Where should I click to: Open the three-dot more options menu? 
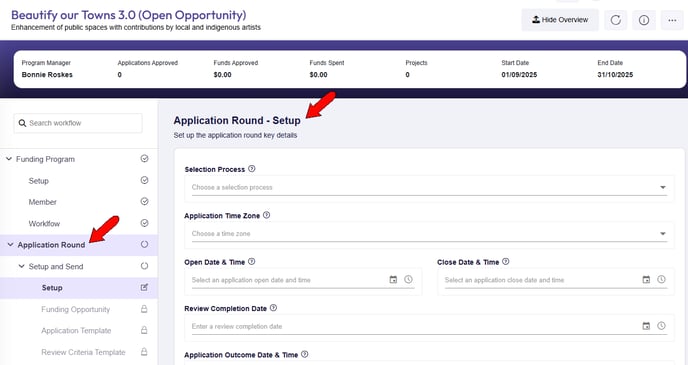(672, 20)
